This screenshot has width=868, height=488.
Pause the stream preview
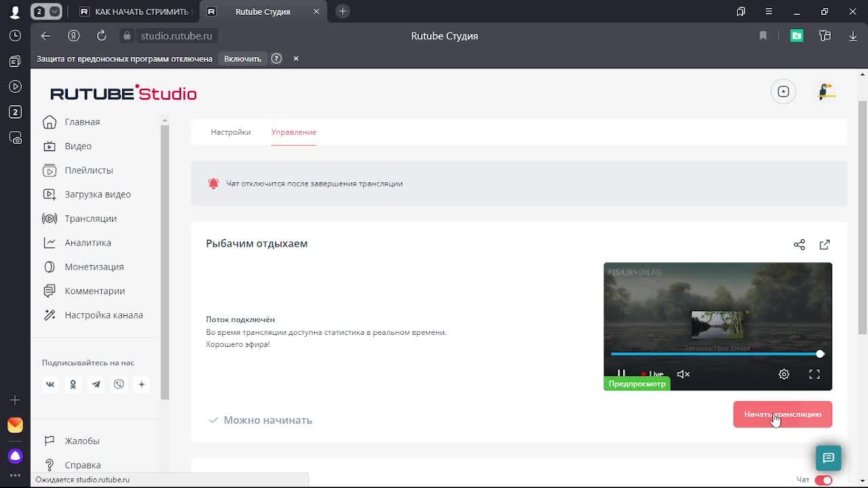click(621, 374)
